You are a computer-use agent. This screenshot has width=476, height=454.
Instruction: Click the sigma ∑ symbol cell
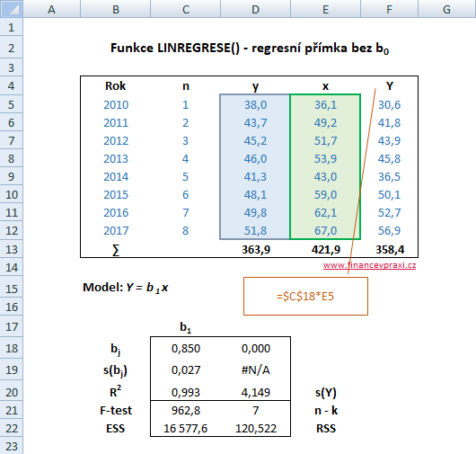(116, 250)
